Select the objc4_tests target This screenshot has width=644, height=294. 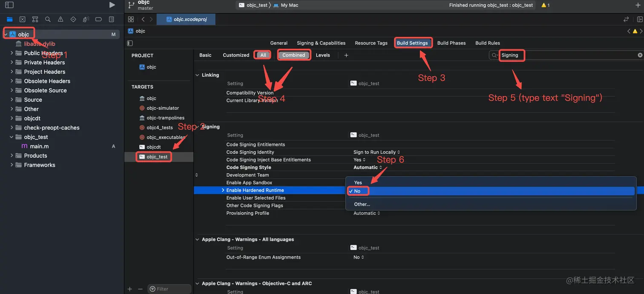(x=159, y=127)
